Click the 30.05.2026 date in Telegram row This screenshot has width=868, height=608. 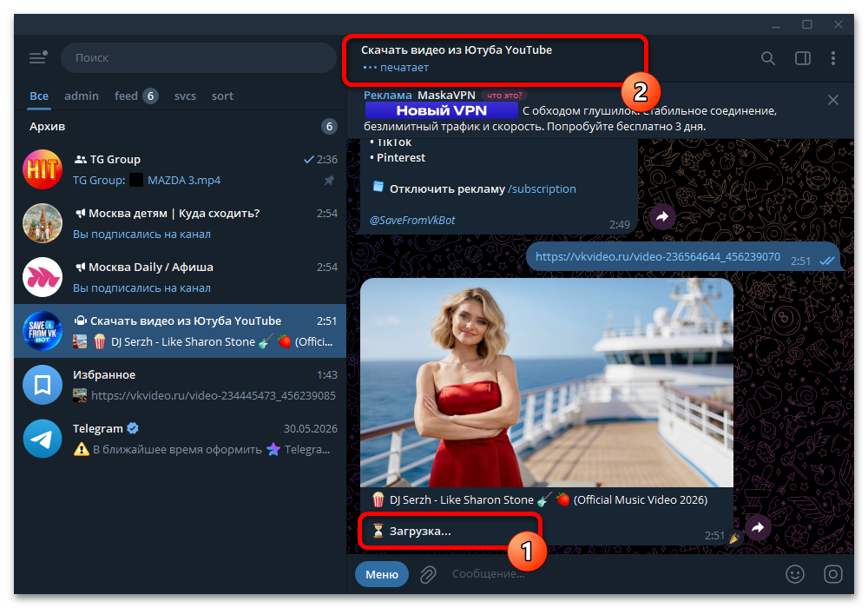pos(311,428)
